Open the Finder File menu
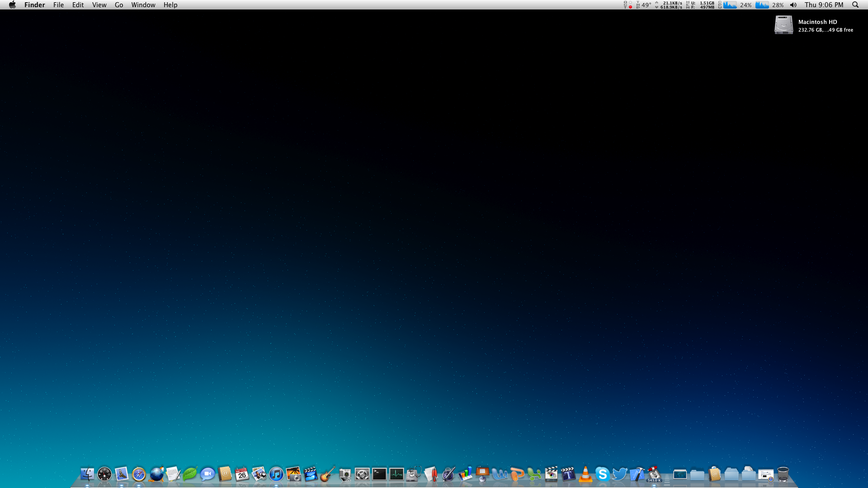This screenshot has height=488, width=868. click(x=58, y=5)
